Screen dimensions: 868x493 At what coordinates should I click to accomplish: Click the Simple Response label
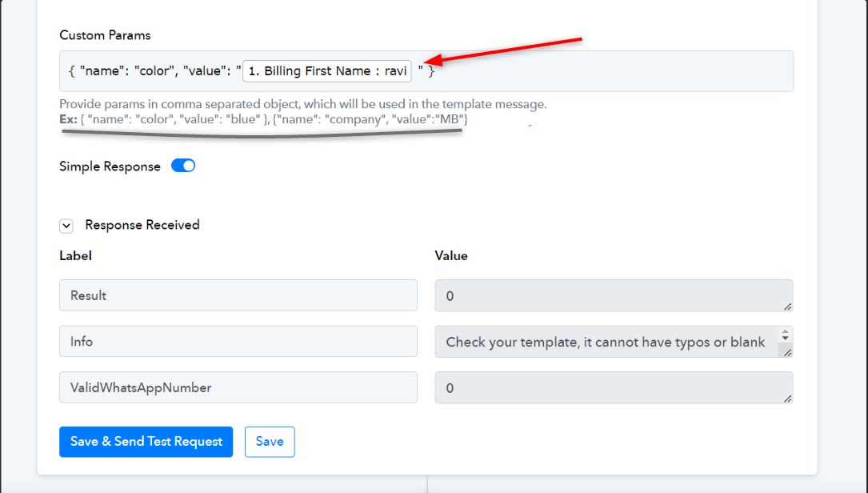click(x=110, y=166)
